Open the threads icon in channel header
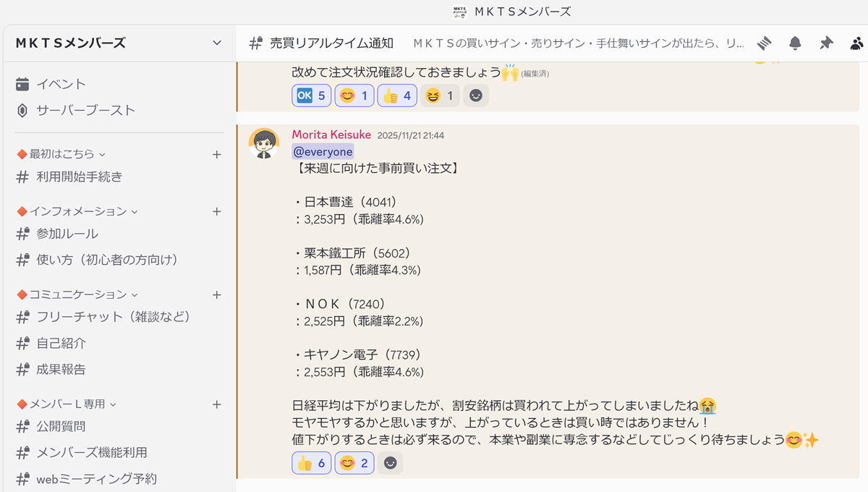The height and width of the screenshot is (492, 868). tap(765, 43)
